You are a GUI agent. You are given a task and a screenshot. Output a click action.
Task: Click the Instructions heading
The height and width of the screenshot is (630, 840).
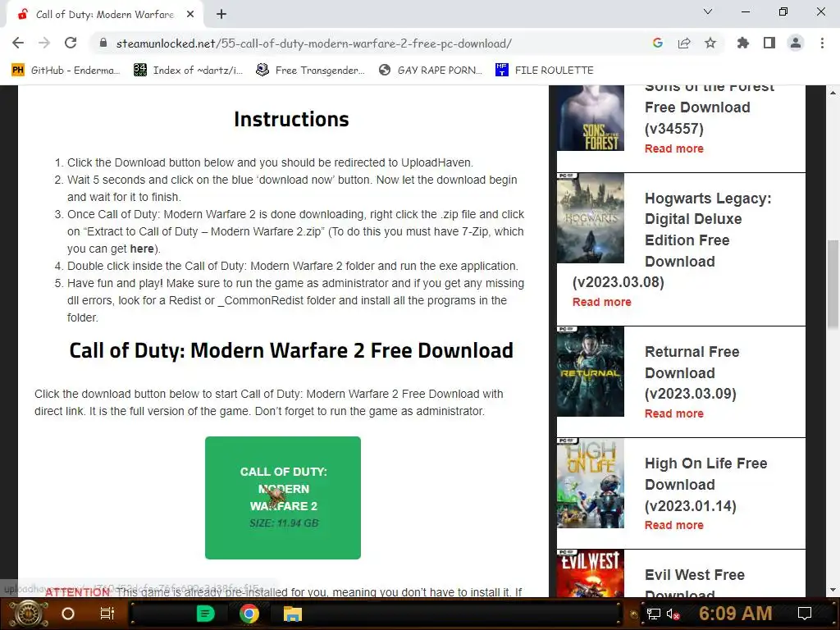pyautogui.click(x=291, y=119)
